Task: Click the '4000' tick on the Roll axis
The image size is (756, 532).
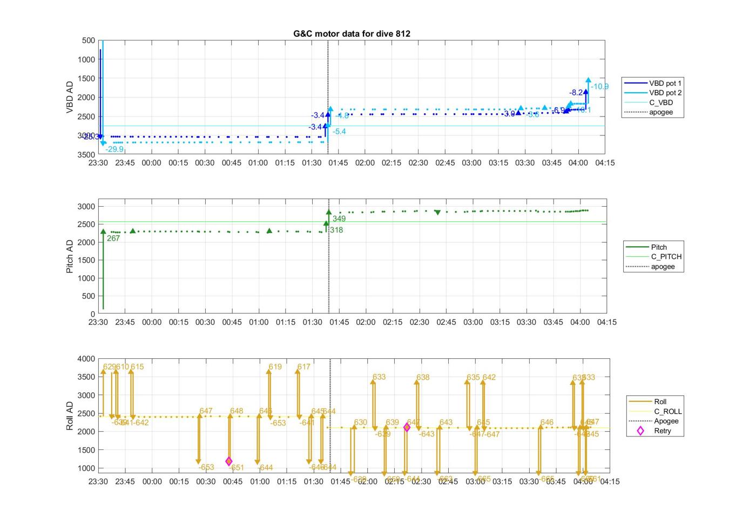Action: click(x=86, y=359)
